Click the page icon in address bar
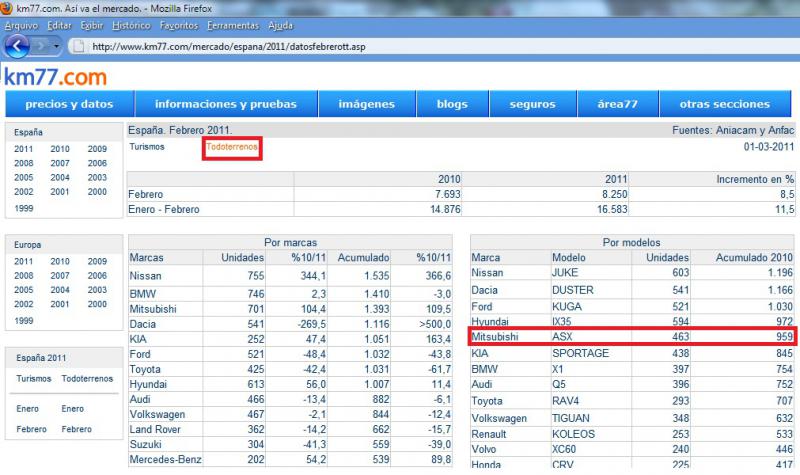Image resolution: width=800 pixels, height=475 pixels. point(78,46)
